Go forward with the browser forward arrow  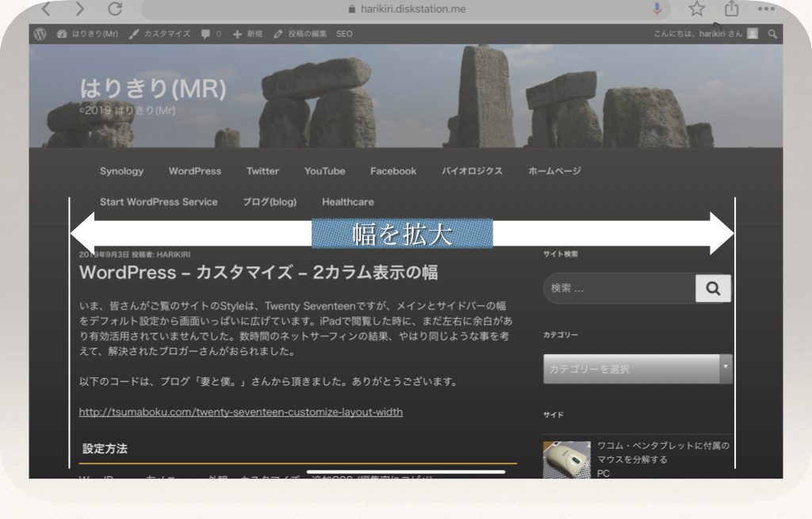pyautogui.click(x=79, y=8)
